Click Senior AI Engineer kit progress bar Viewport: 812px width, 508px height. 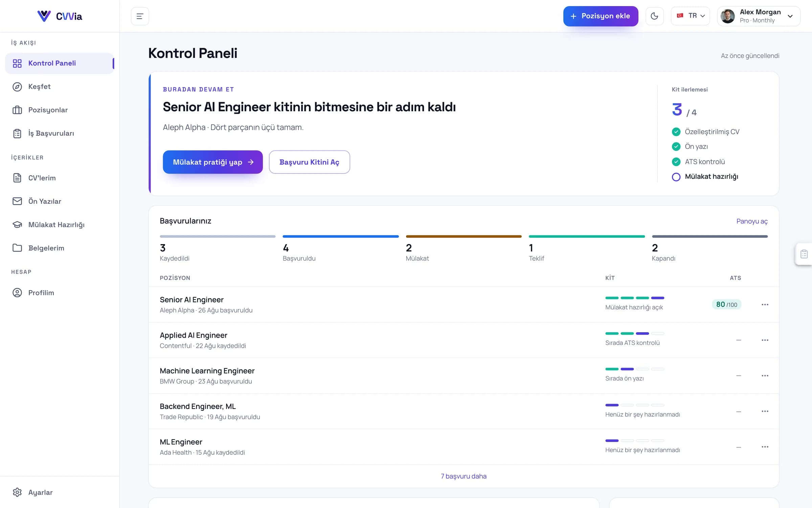pyautogui.click(x=635, y=298)
